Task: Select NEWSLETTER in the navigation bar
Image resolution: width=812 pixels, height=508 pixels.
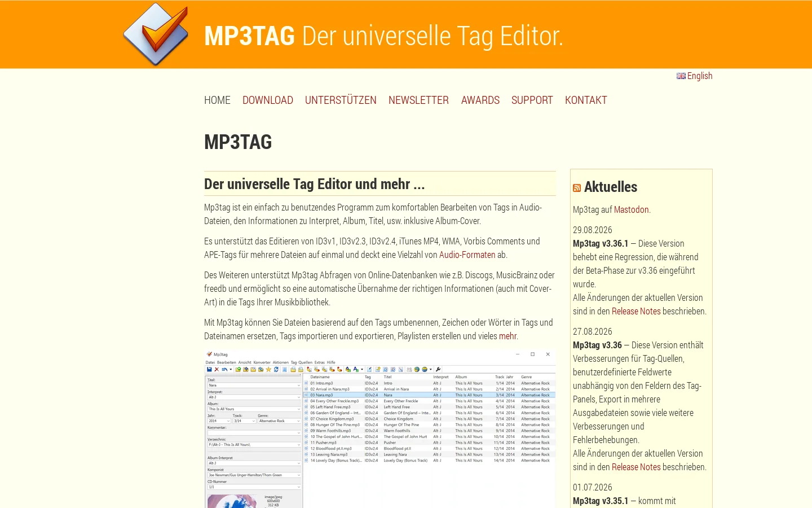Action: tap(418, 100)
